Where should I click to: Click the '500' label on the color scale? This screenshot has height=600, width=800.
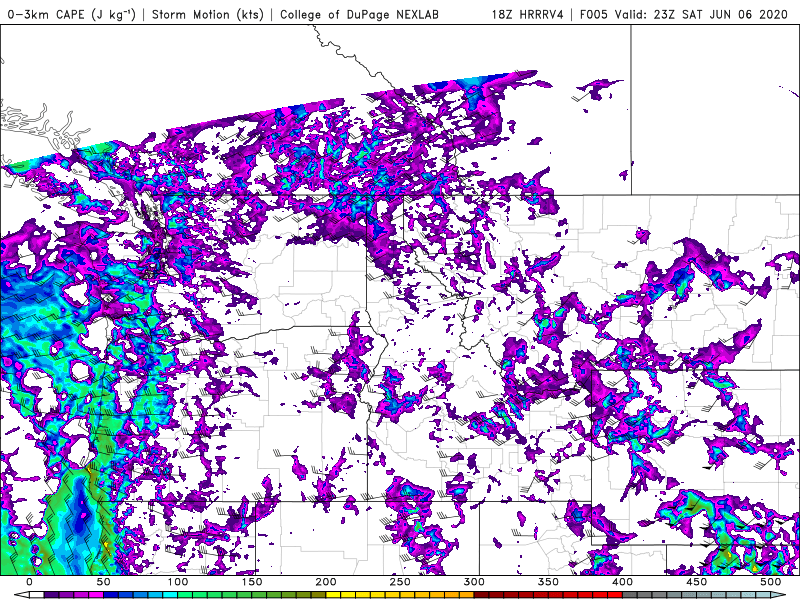pos(770,582)
